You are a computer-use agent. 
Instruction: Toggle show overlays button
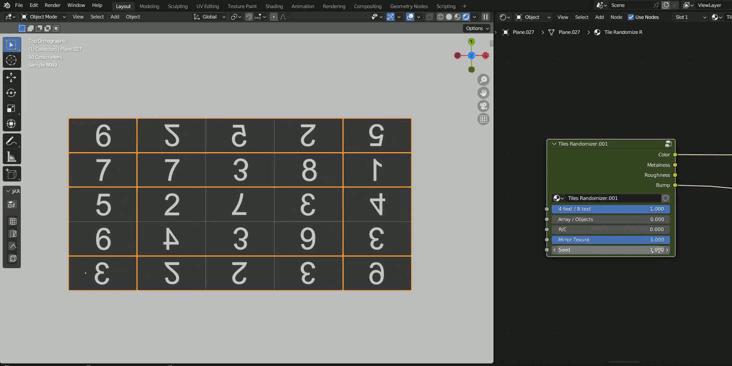pyautogui.click(x=410, y=17)
